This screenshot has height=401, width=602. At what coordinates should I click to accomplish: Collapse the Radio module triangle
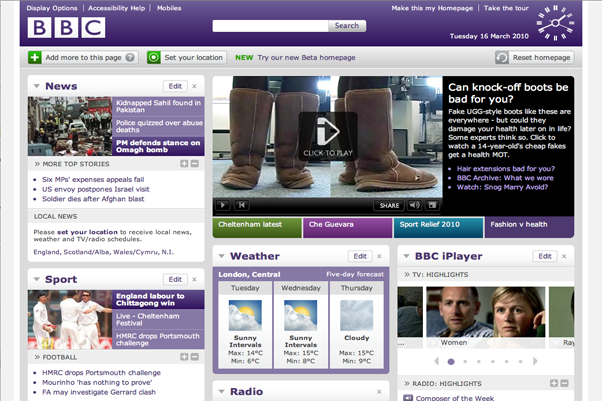point(222,391)
